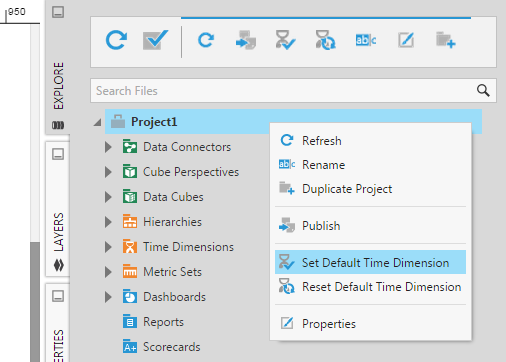Open the LAYERS side tab
Viewport: 506px width, 362px height.
pos(58,232)
